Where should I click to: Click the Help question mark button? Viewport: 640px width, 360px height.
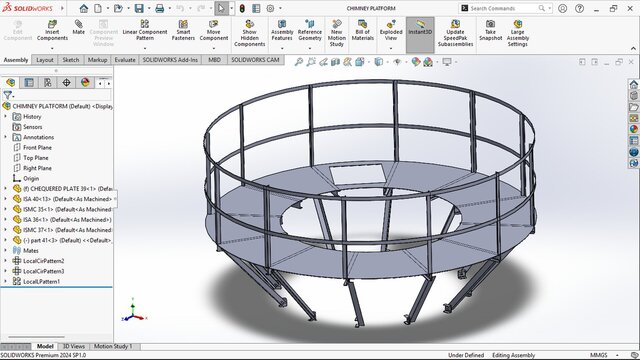(579, 9)
